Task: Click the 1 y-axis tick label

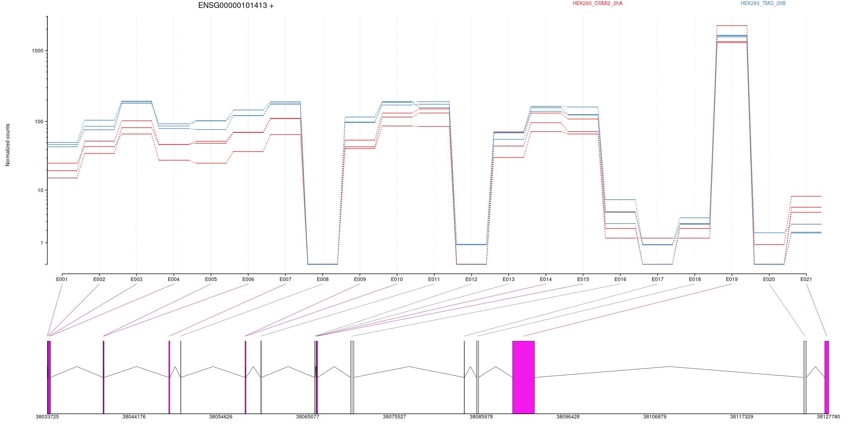Action: pyautogui.click(x=42, y=243)
